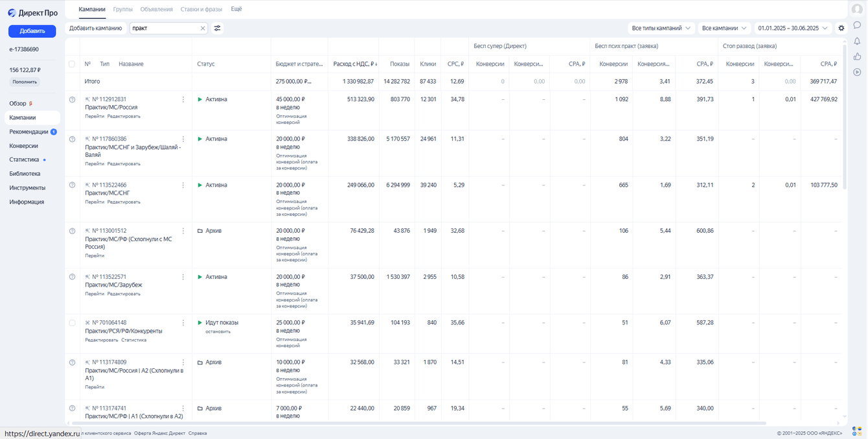Screen dimensions: 868x439
Task: Click help icon for campaign 113522466
Action: (72, 185)
